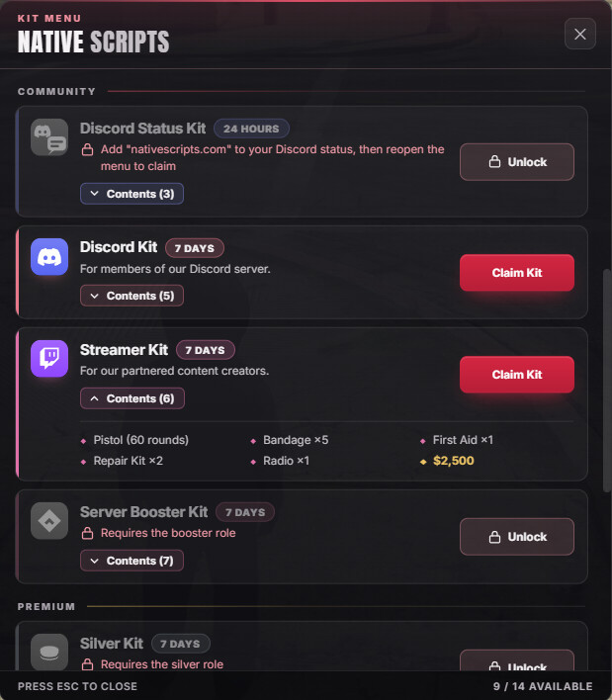Click the purple Twitch Streamer Kit icon

(x=49, y=359)
